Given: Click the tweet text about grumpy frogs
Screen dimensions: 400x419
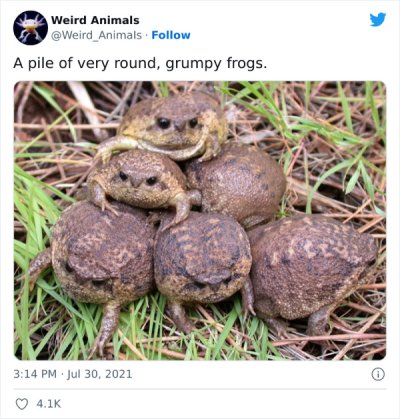Looking at the screenshot, I should (x=140, y=63).
